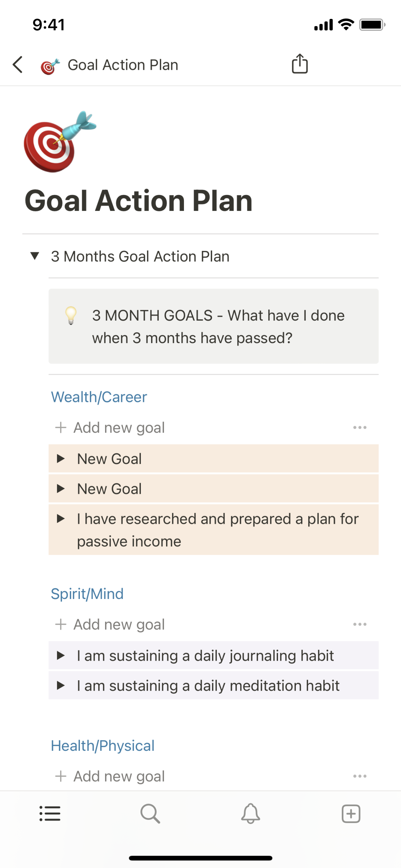401x868 pixels.
Task: Tap the lightbulb callout icon
Action: pos(71,316)
